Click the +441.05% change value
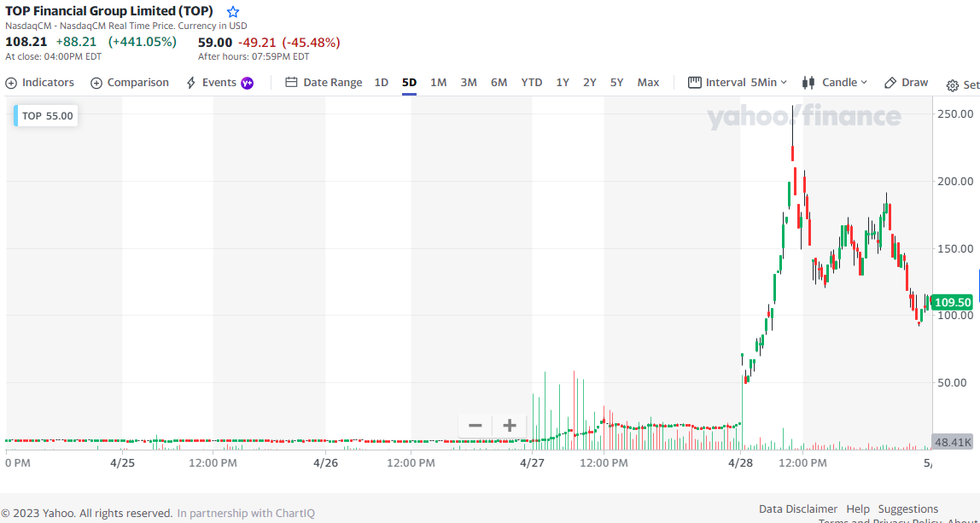The height and width of the screenshot is (523, 980). coord(143,42)
